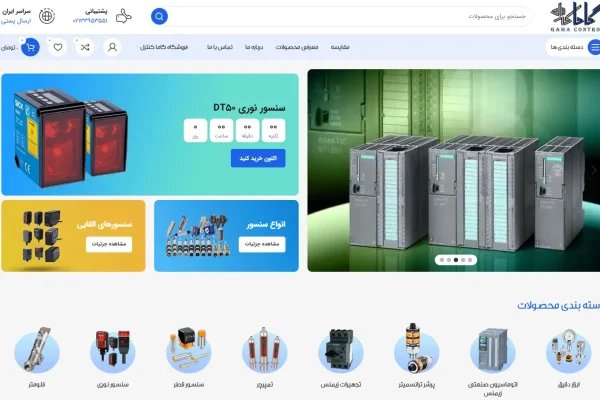600x400 pixels.
Task: Open the wishlist heart icon
Action: click(58, 47)
